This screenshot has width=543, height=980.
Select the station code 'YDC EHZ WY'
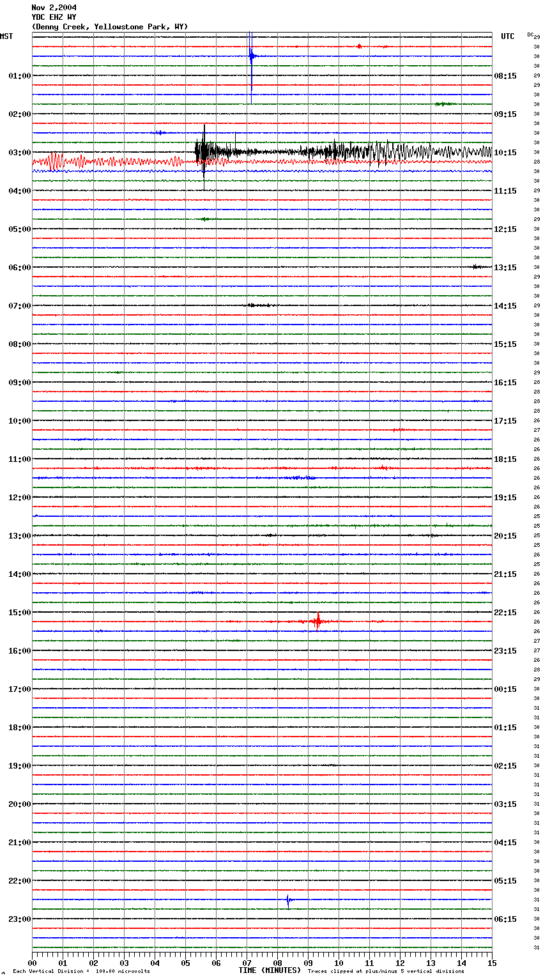click(54, 17)
